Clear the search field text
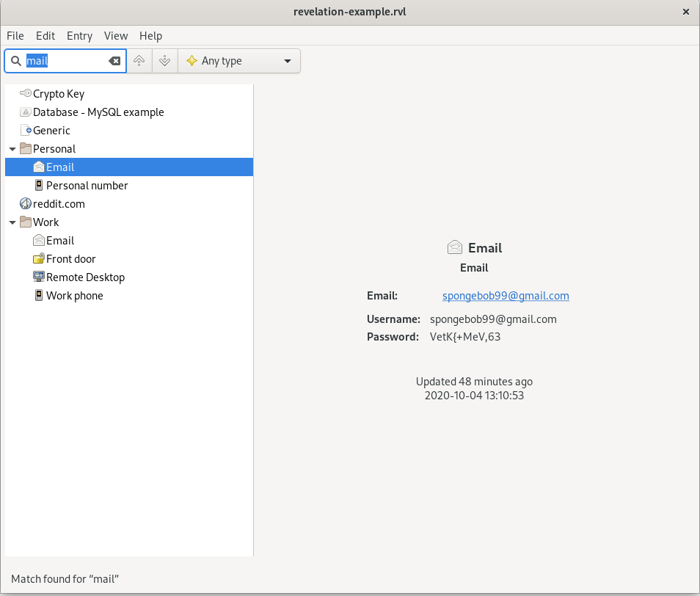700x596 pixels. (114, 61)
